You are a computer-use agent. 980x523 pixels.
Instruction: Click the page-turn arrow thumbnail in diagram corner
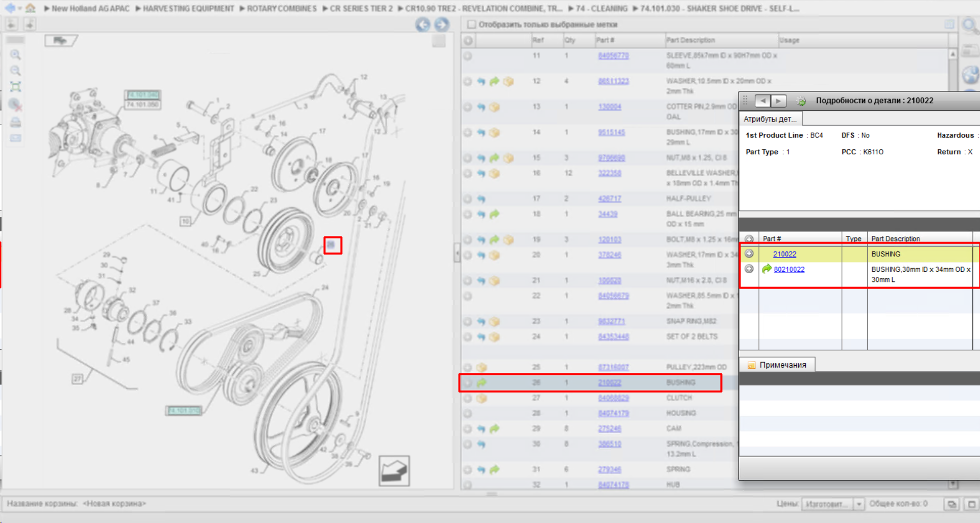pos(394,470)
